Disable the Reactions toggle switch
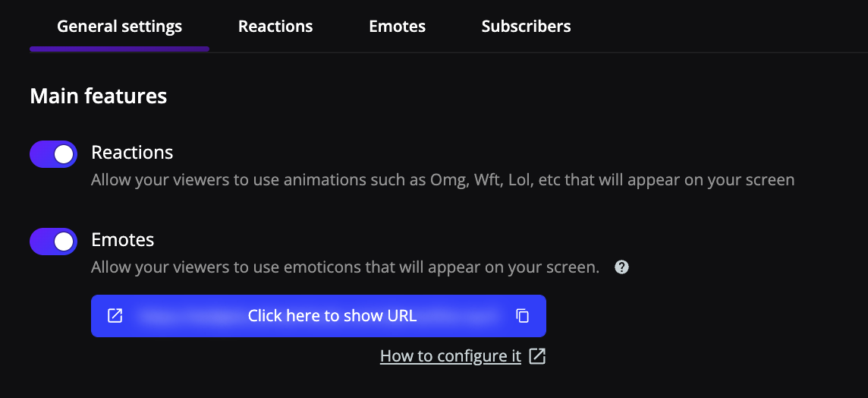This screenshot has height=398, width=868. (x=53, y=154)
